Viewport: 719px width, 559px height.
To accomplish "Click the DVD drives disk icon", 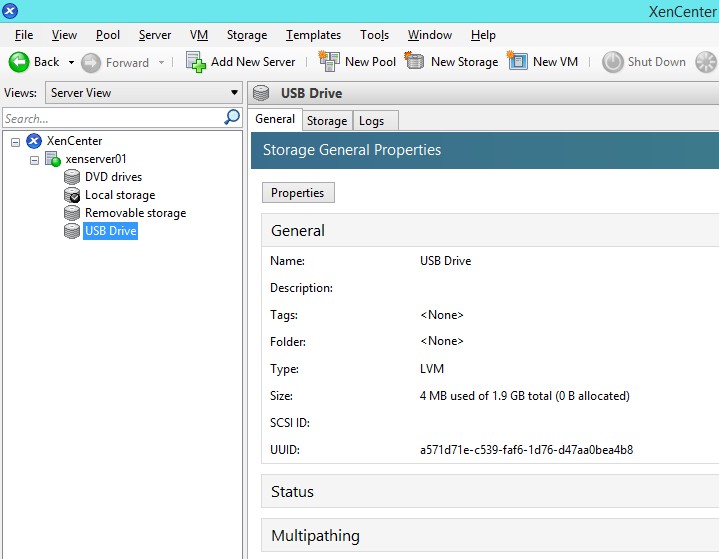I will (x=72, y=177).
